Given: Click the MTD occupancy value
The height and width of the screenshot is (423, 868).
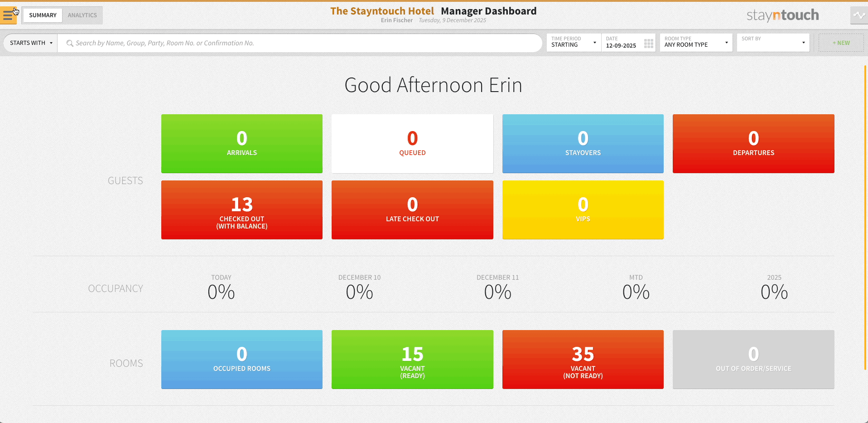Looking at the screenshot, I should 636,292.
